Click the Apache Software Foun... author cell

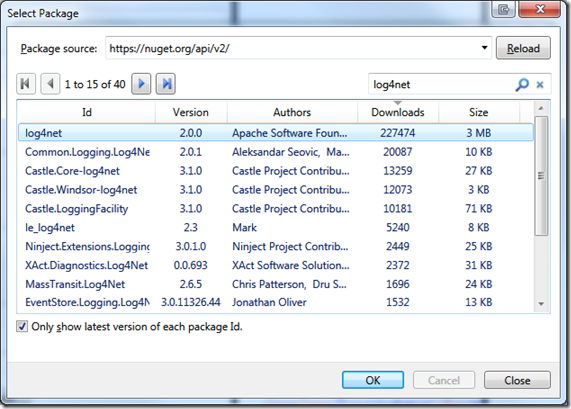[x=290, y=133]
